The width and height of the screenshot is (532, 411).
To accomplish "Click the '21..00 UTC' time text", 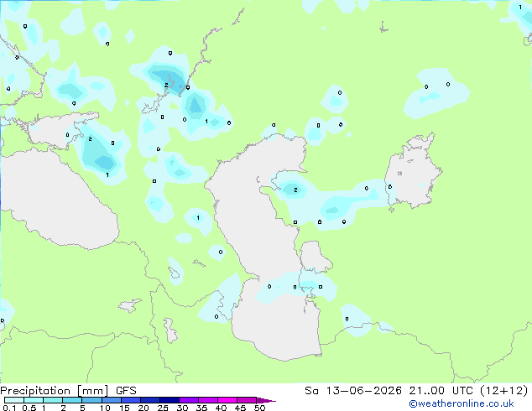I will [x=441, y=391].
